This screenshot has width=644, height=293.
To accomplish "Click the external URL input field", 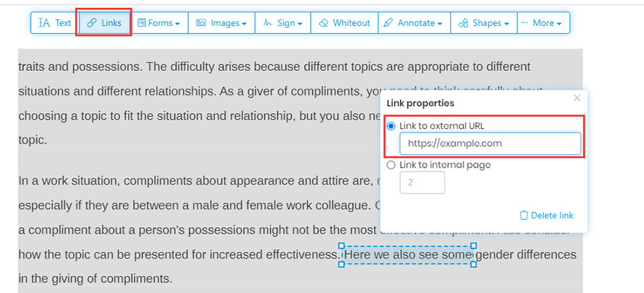I will (x=489, y=143).
